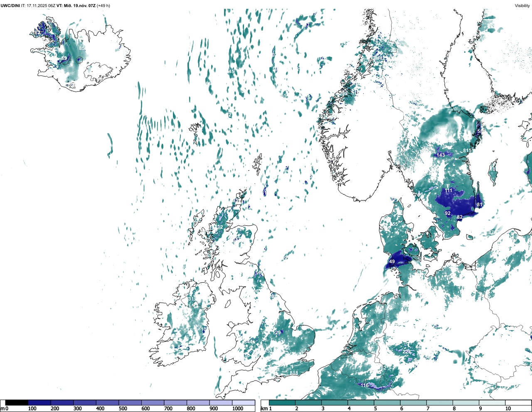Click the "85" value over Iceland
532x412 pixels.
[82, 49]
